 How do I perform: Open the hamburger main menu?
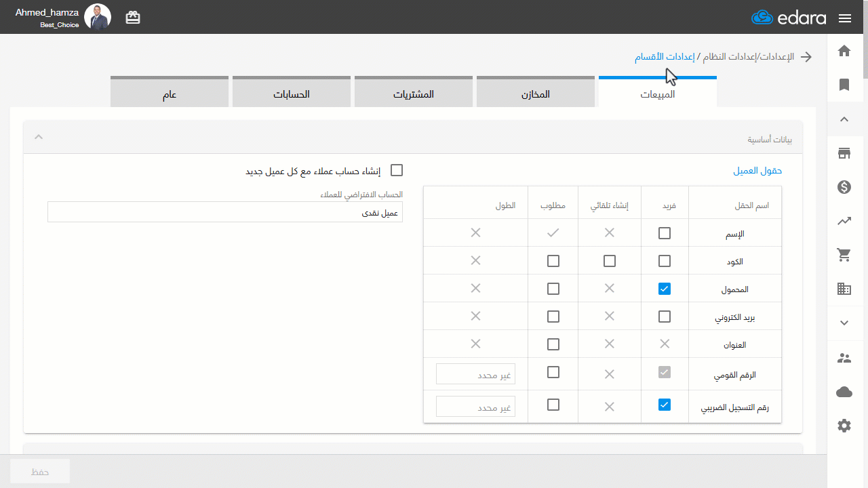tap(845, 18)
